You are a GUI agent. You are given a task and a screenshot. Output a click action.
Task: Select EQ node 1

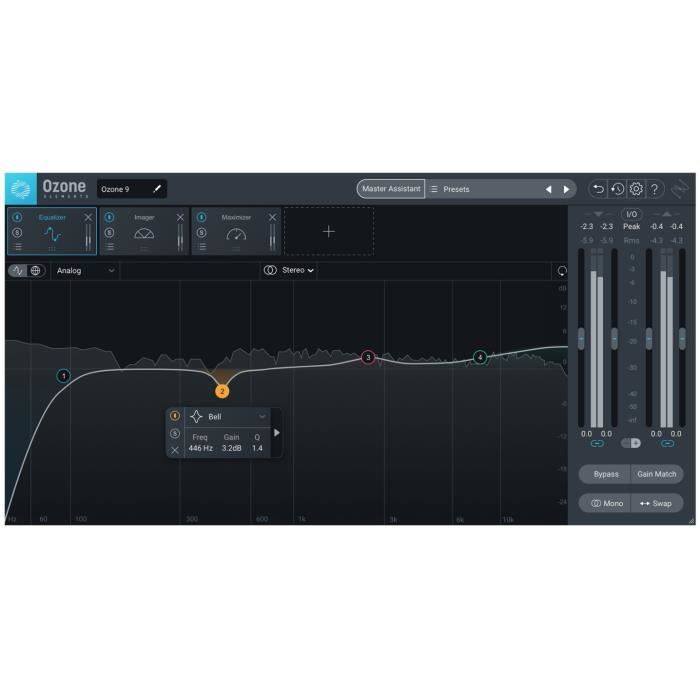point(63,376)
